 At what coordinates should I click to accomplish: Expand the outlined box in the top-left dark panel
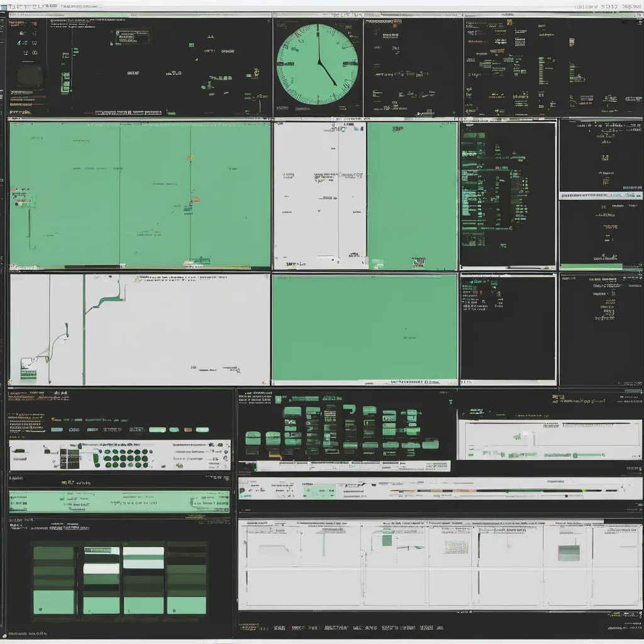click(x=130, y=36)
